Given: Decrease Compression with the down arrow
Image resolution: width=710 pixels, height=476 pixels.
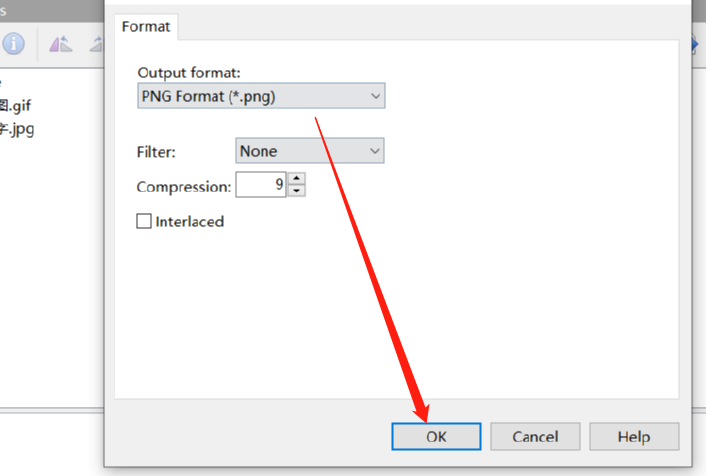Looking at the screenshot, I should [297, 191].
